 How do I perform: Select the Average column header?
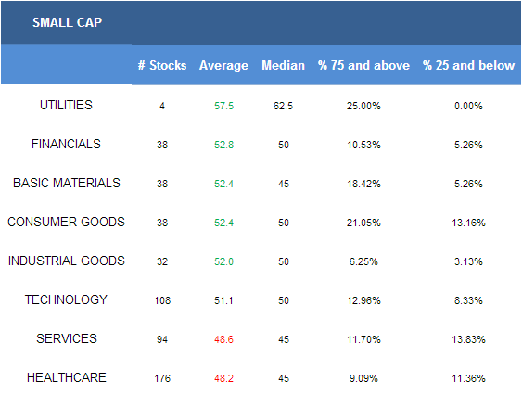223,65
